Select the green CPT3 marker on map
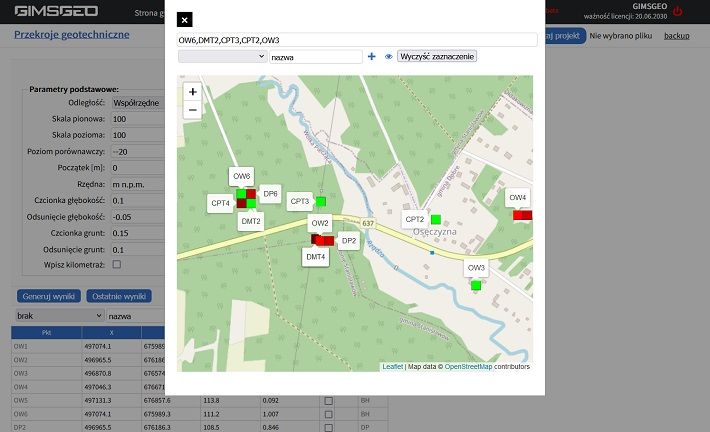 [321, 202]
